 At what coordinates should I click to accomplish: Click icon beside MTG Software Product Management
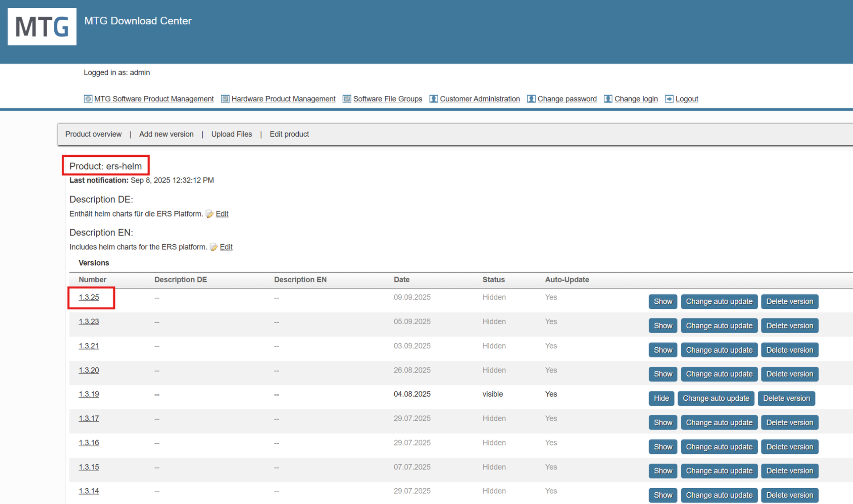click(x=88, y=99)
